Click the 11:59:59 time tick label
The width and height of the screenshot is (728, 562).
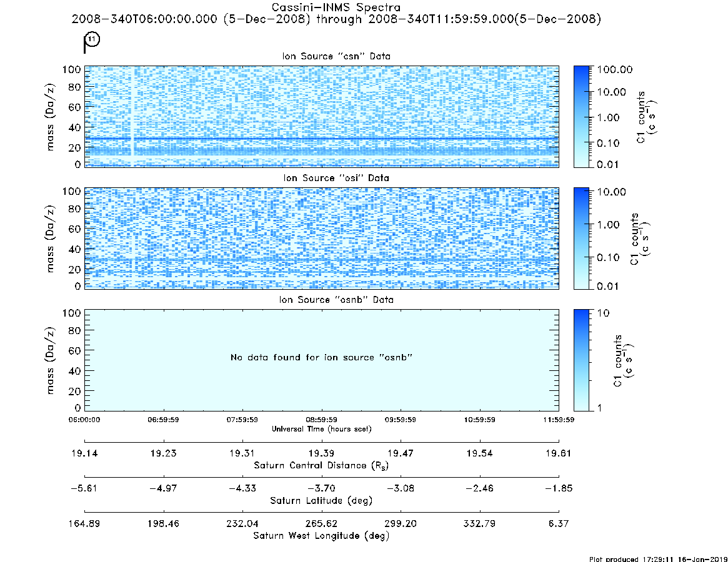click(x=559, y=420)
